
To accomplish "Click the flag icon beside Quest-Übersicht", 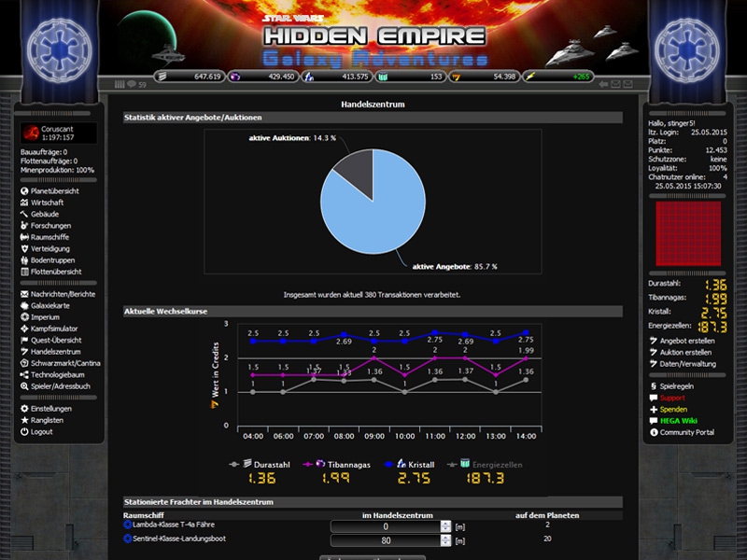I will (x=24, y=340).
